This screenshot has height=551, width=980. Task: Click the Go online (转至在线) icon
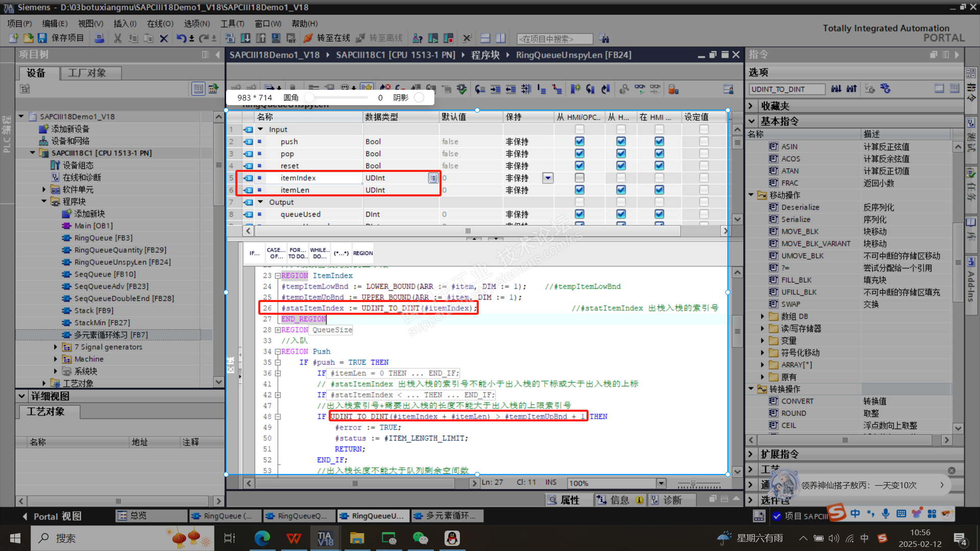pyautogui.click(x=308, y=38)
